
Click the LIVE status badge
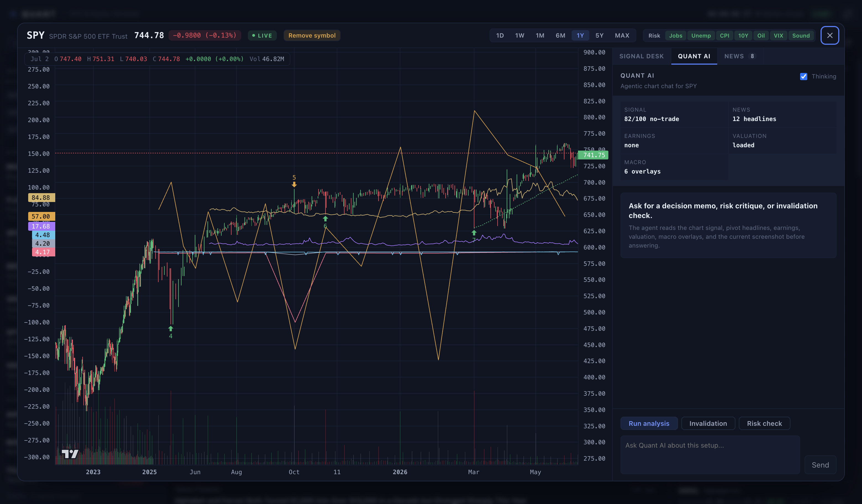tap(262, 36)
